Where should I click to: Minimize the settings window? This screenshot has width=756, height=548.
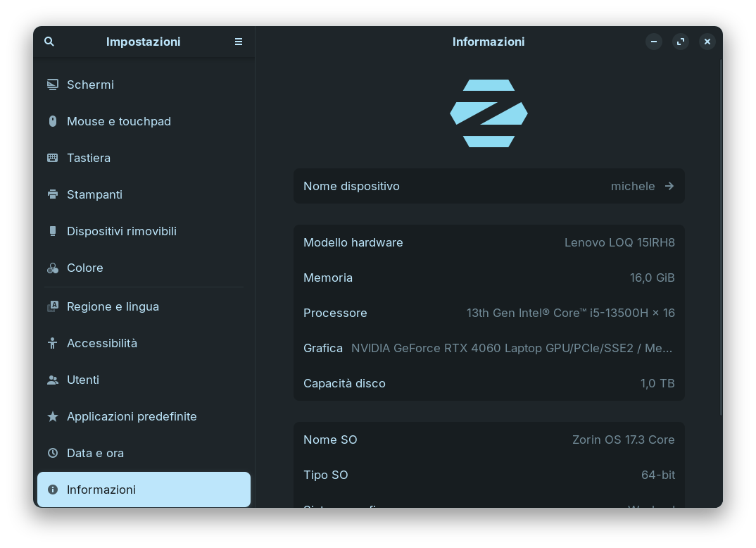coord(654,42)
